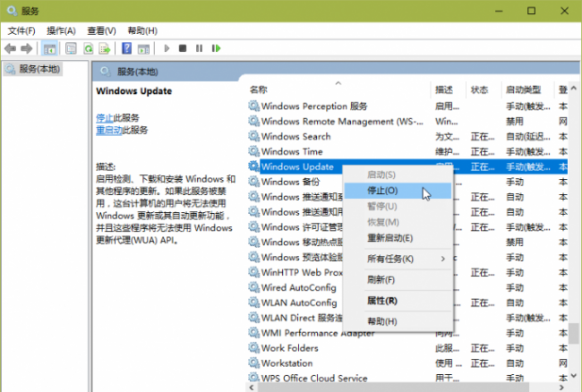Select the Wired AutoConfig service row

coord(407,287)
